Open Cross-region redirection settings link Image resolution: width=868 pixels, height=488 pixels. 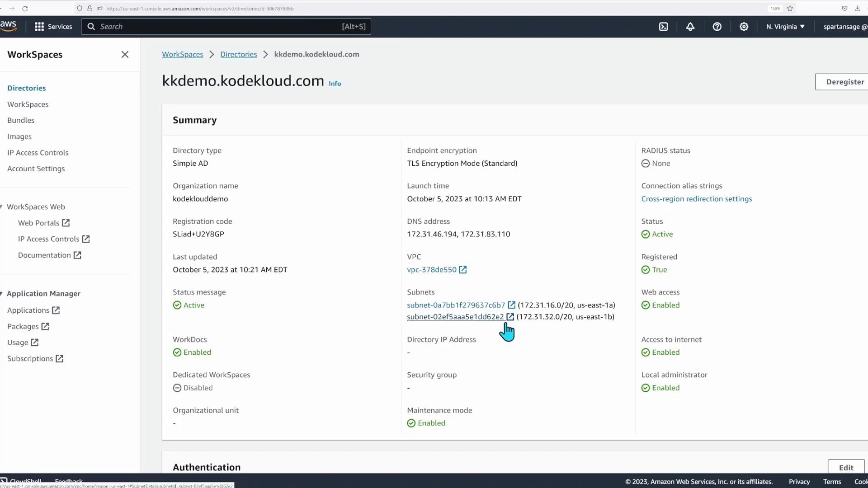pos(696,199)
